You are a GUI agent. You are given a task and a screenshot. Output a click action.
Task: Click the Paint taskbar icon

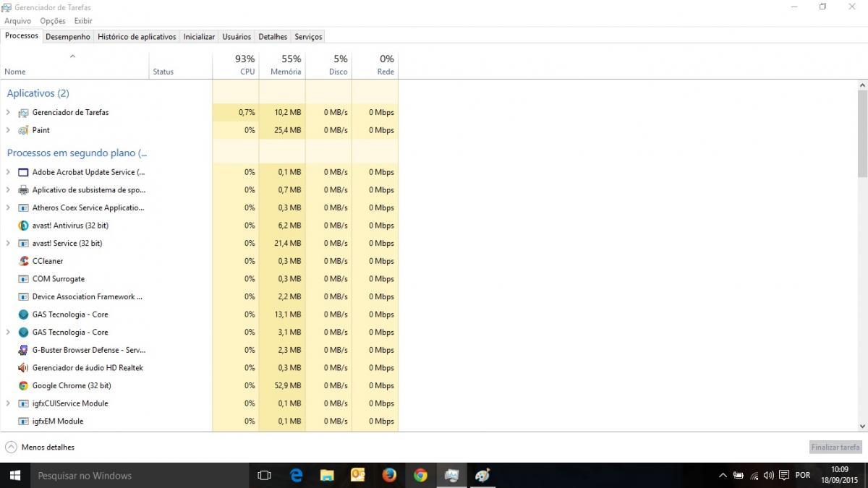coord(482,476)
